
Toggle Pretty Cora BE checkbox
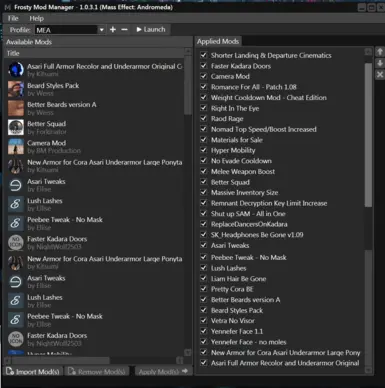click(x=203, y=289)
